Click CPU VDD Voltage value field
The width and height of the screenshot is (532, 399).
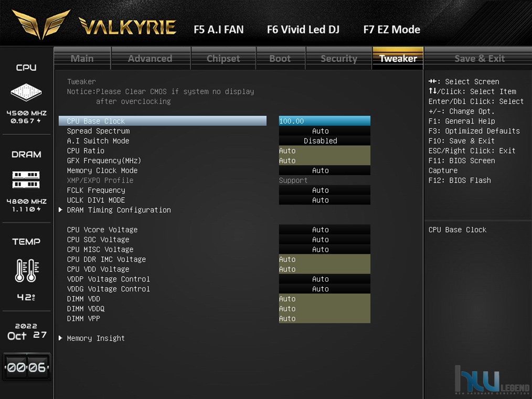pos(324,269)
